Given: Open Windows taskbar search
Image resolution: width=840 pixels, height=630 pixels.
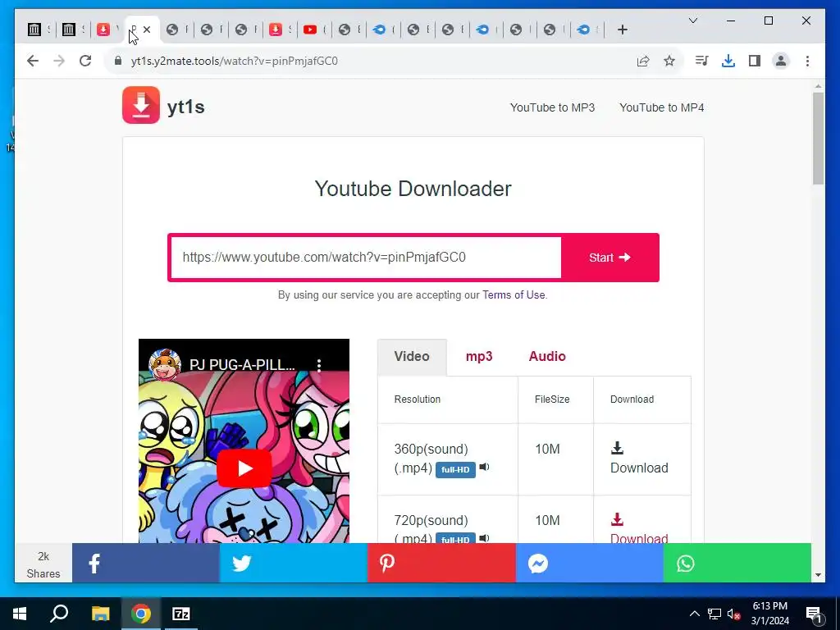Looking at the screenshot, I should [x=59, y=614].
